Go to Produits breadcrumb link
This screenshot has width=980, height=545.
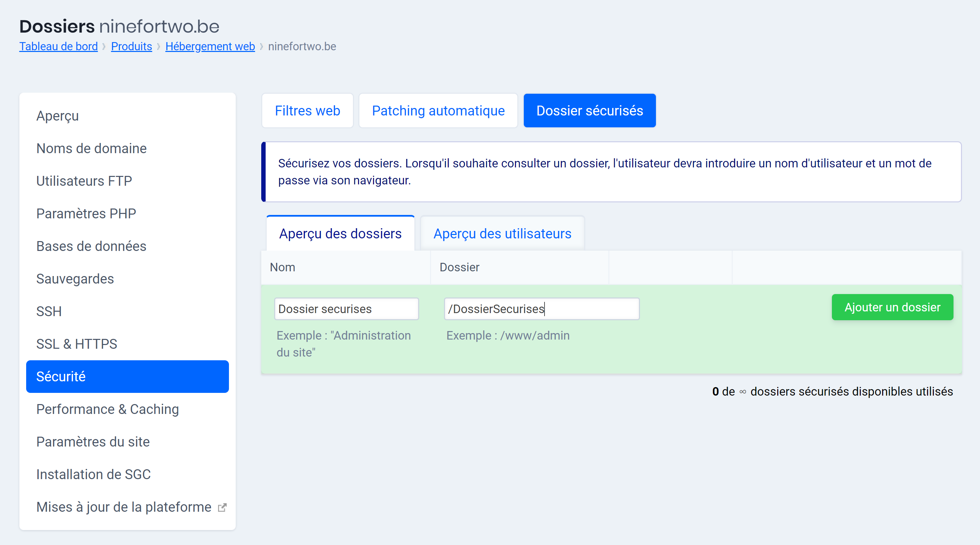[x=131, y=47]
